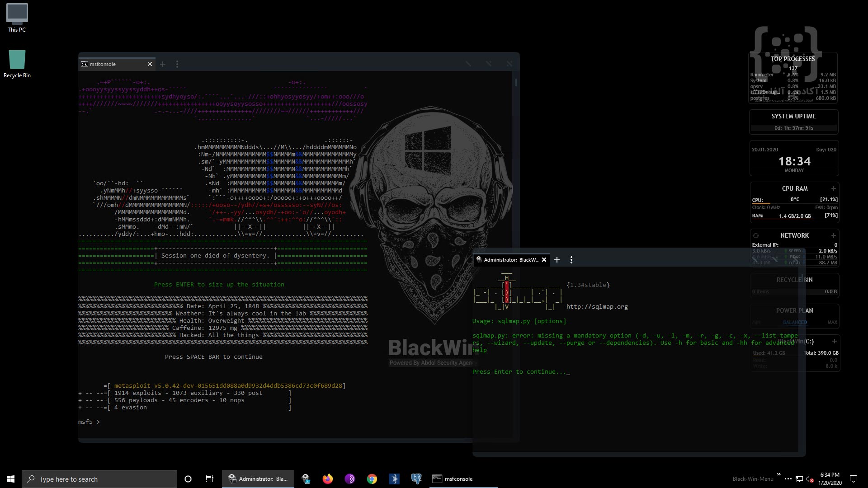Click 'Usage: sqlmap.py [options]' text

pyautogui.click(x=519, y=321)
